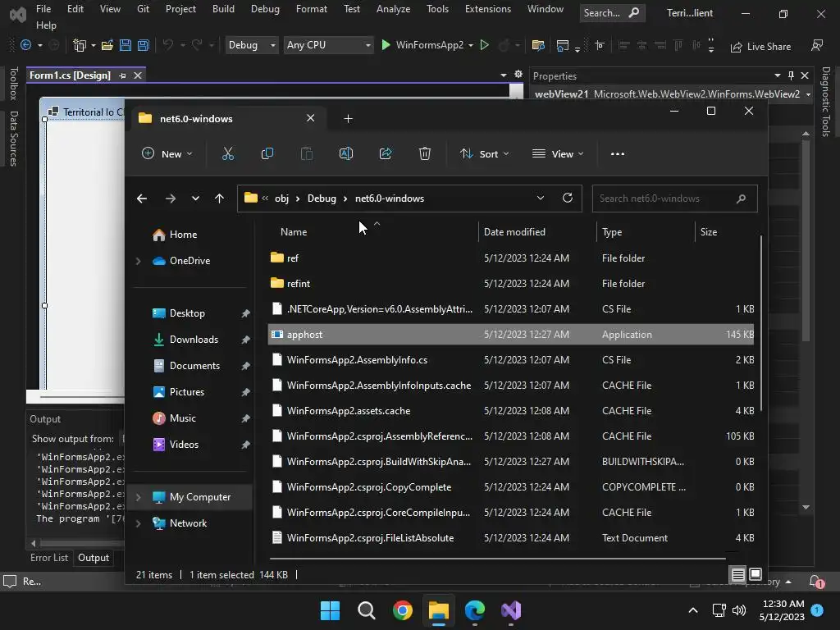
Task: Add a new Explorer tab
Action: pyautogui.click(x=348, y=118)
